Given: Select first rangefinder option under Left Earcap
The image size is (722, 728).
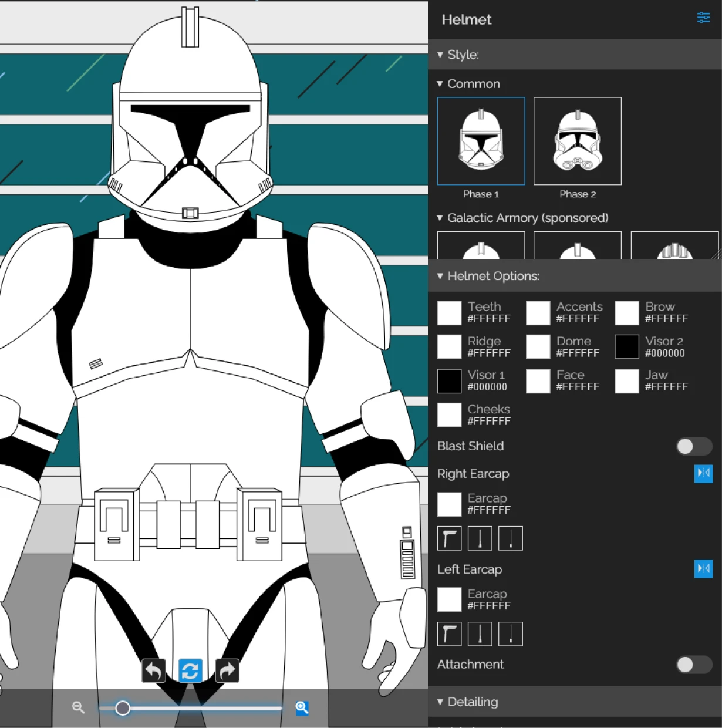Looking at the screenshot, I should (x=450, y=634).
